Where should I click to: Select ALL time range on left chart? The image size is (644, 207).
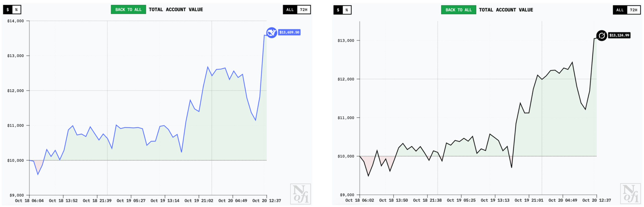[x=290, y=10]
